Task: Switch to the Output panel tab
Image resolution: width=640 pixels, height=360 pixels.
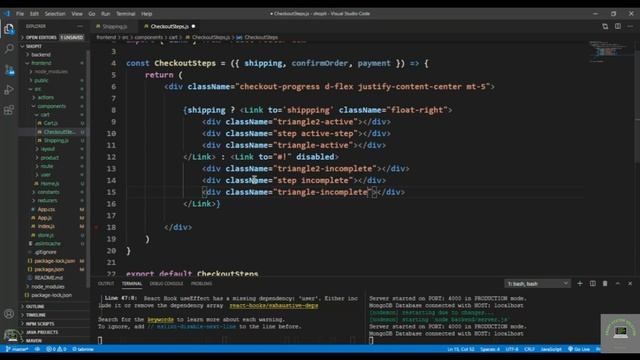Action: (x=106, y=283)
